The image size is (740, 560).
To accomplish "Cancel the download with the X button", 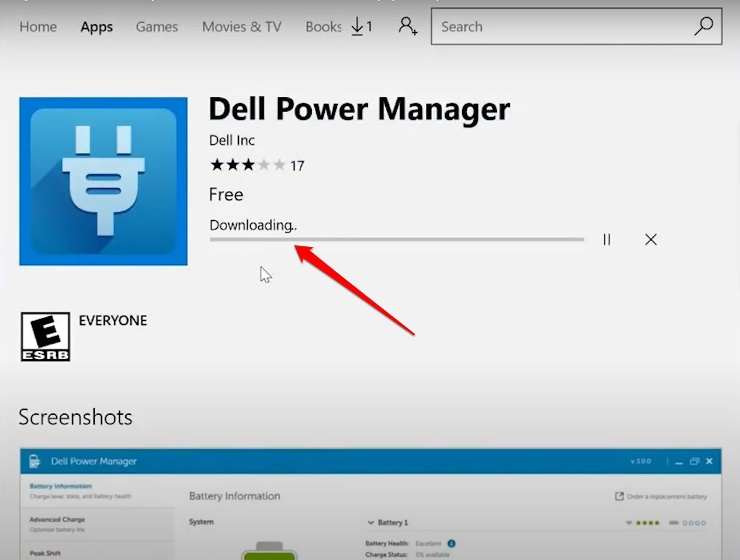I will point(651,239).
